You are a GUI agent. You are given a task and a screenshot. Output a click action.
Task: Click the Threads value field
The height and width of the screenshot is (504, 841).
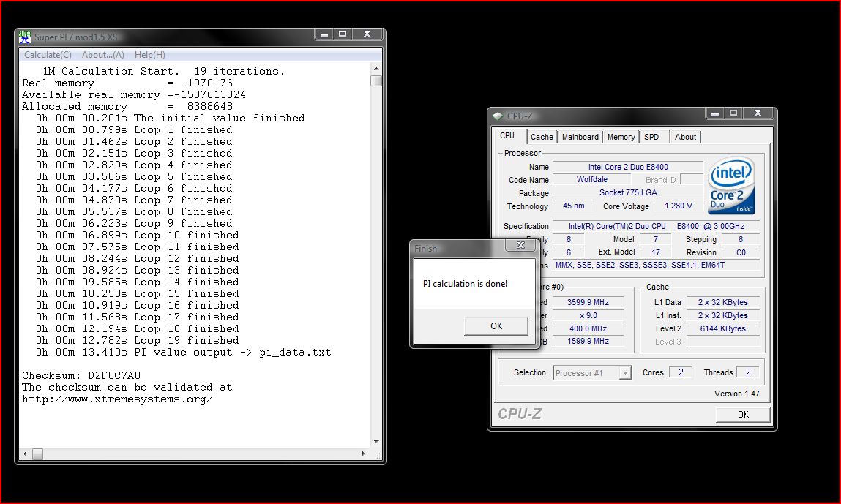coord(747,372)
